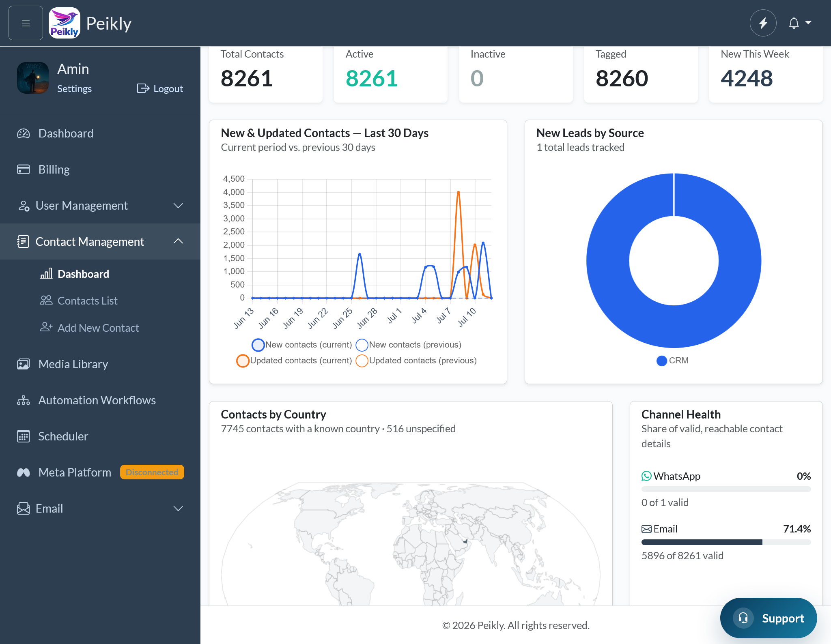
Task: Click the Dashboard gauge icon
Action: 24,133
